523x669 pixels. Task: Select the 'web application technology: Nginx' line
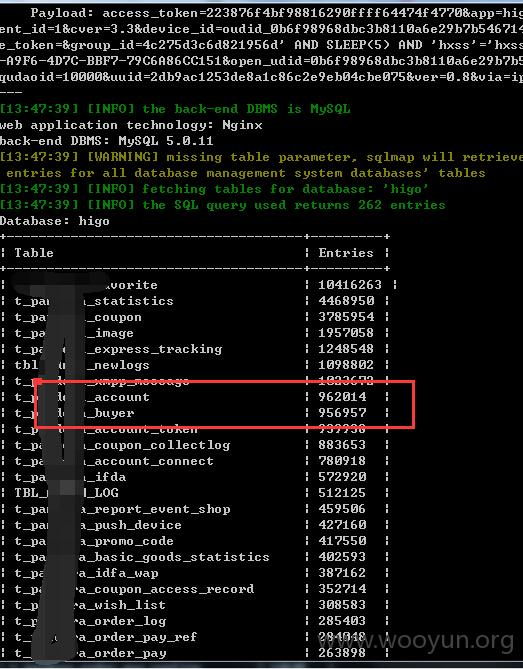coord(131,125)
